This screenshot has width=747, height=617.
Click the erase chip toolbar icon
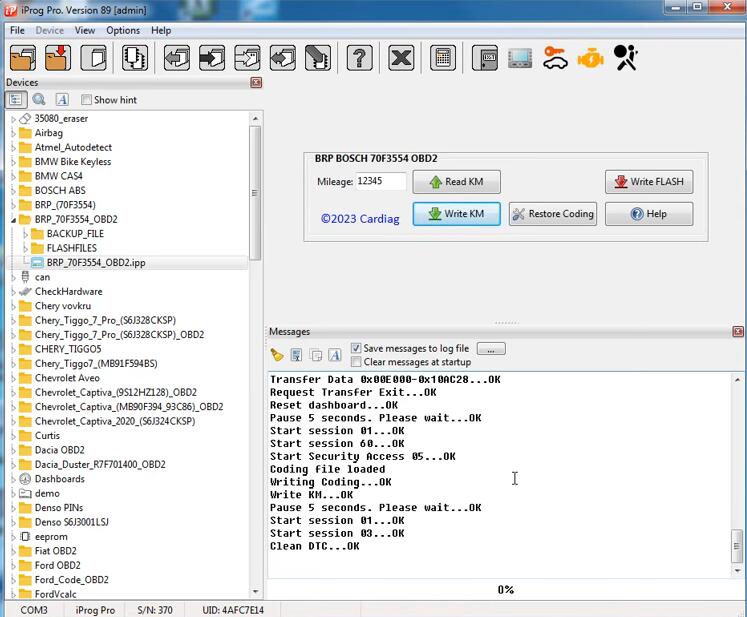[x=318, y=58]
